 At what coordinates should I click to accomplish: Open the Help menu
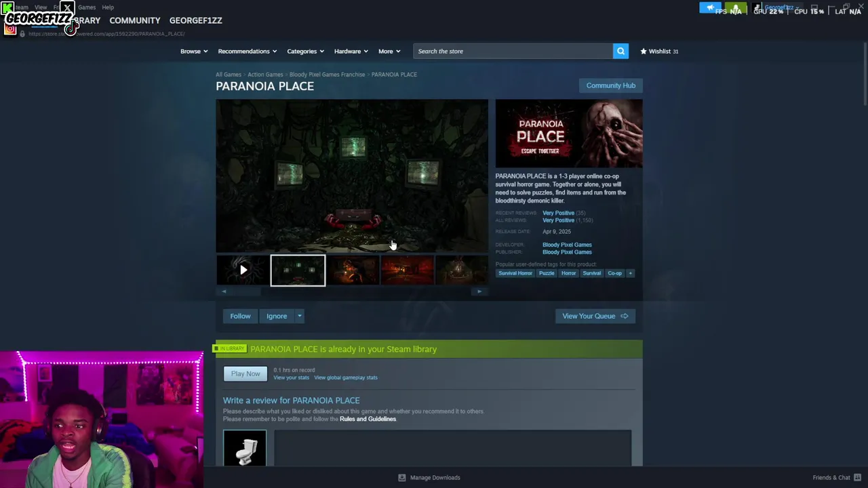click(x=108, y=7)
